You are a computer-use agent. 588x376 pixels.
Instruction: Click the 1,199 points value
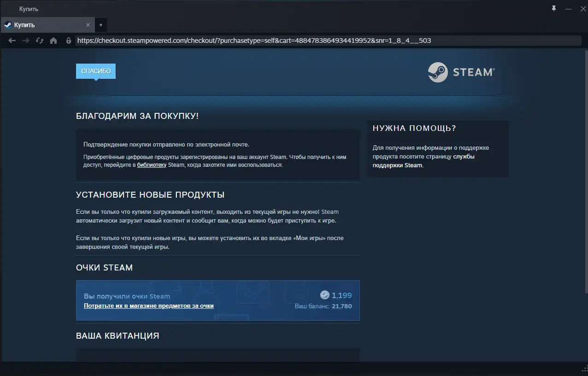(x=342, y=296)
